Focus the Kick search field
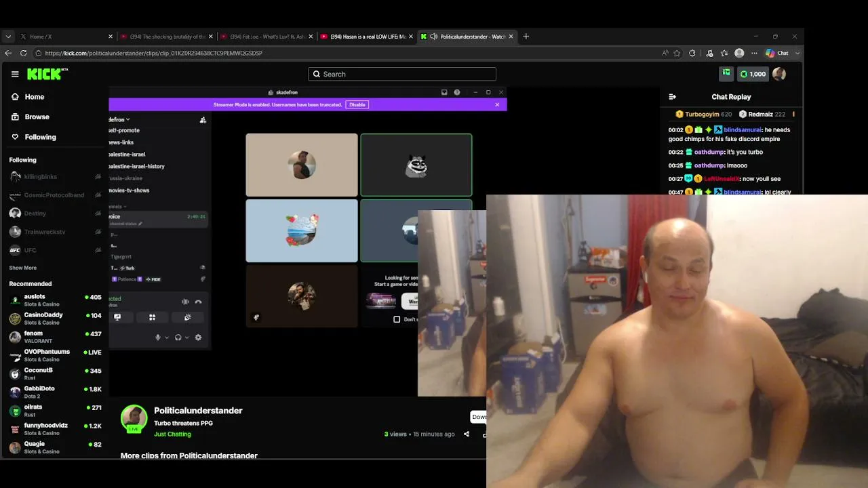The height and width of the screenshot is (488, 868). tap(402, 74)
